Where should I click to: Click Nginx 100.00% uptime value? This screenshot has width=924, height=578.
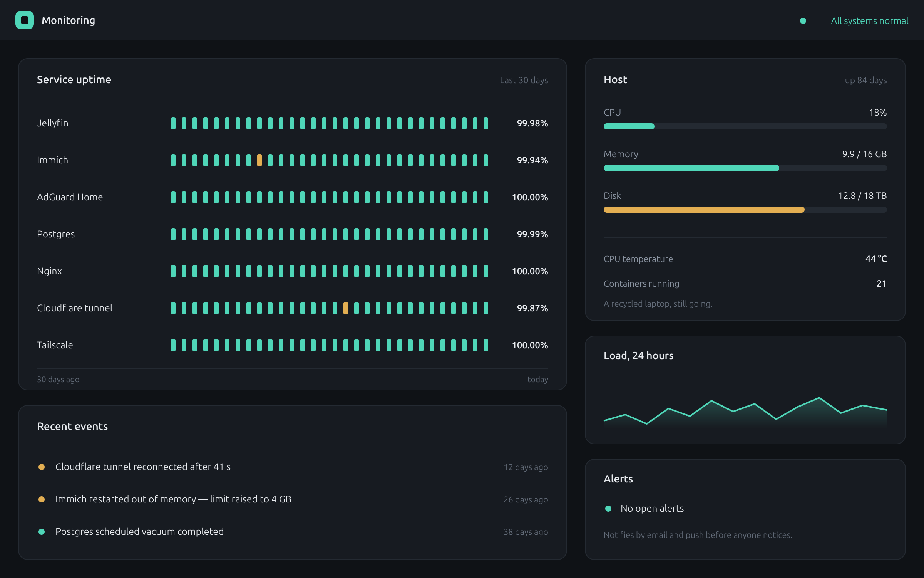point(530,271)
